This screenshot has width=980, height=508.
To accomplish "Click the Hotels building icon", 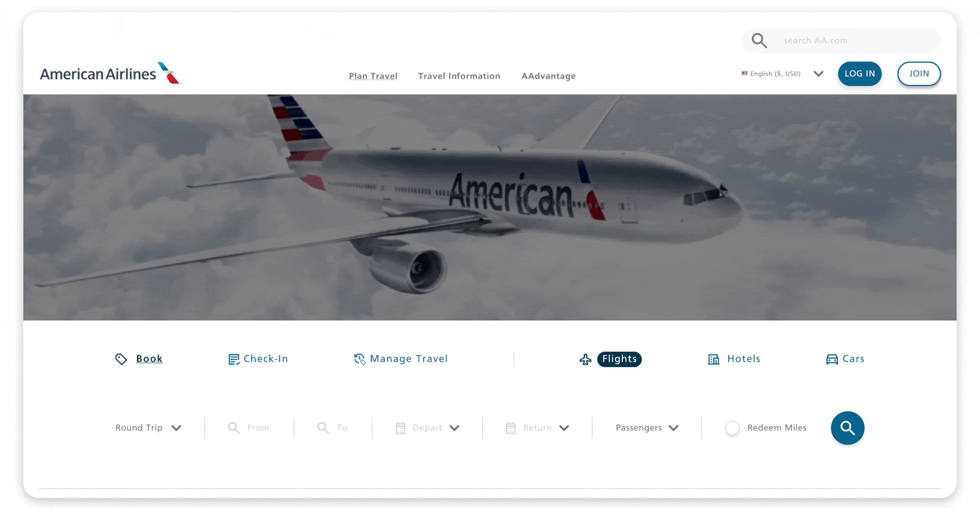I will 713,359.
